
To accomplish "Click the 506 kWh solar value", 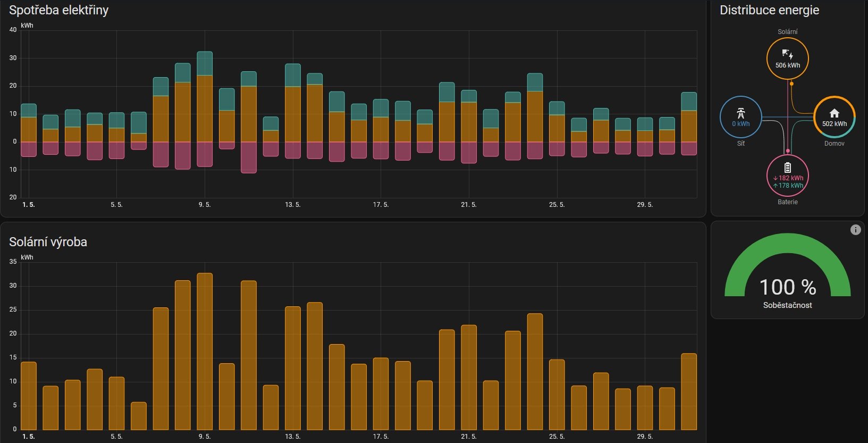I will pyautogui.click(x=787, y=65).
